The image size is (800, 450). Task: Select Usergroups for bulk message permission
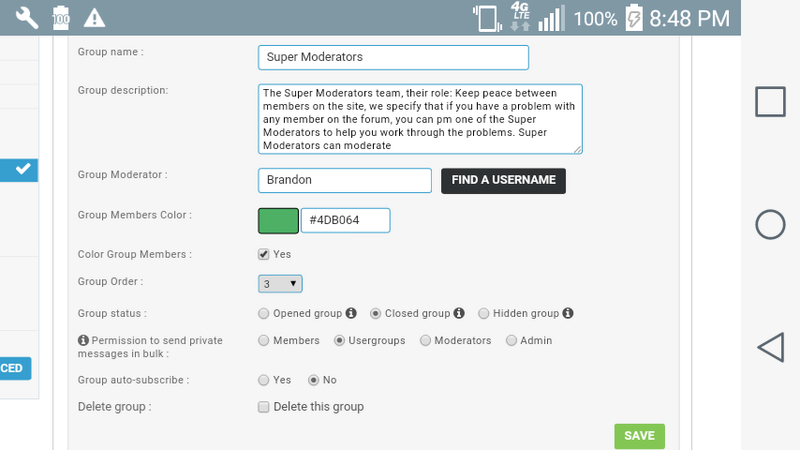339,340
